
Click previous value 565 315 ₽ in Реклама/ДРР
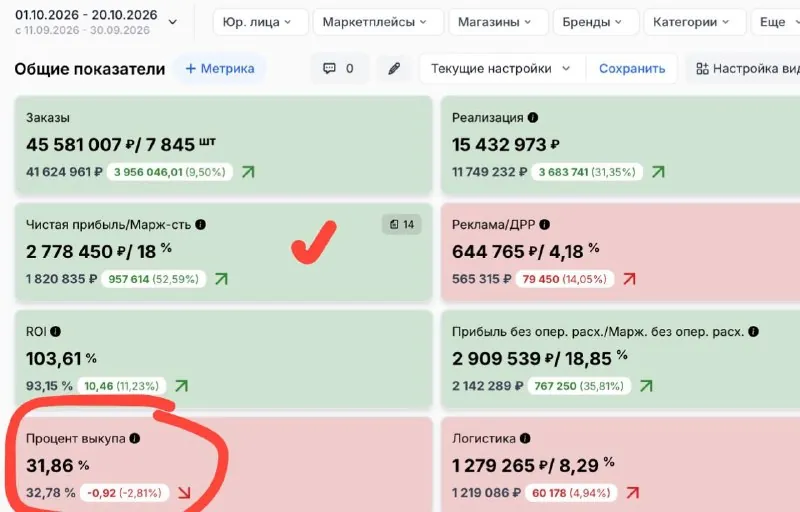pyautogui.click(x=481, y=279)
